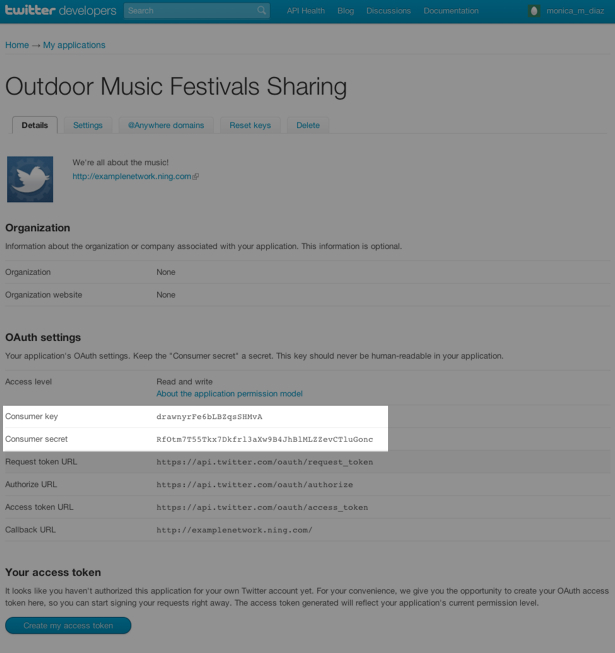
Task: Open http://examplenetwork.ning.com link
Action: coord(132,176)
